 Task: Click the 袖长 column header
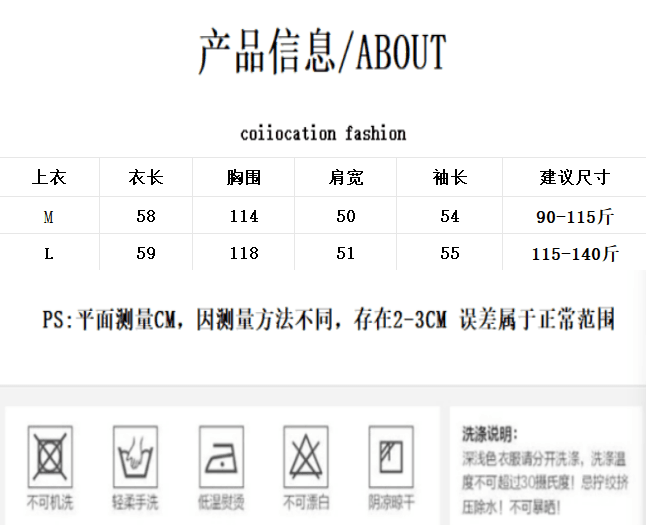[450, 178]
